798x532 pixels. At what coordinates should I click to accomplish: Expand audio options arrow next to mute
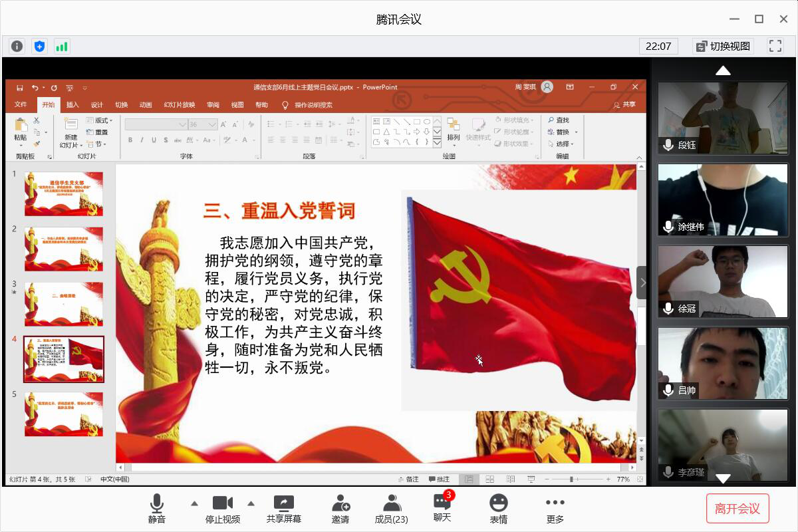tap(194, 503)
